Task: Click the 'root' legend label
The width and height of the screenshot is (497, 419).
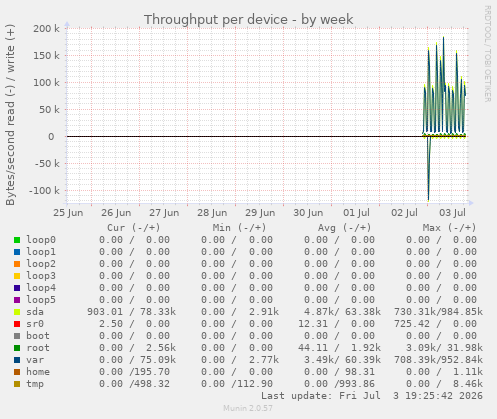Action: [x=38, y=348]
